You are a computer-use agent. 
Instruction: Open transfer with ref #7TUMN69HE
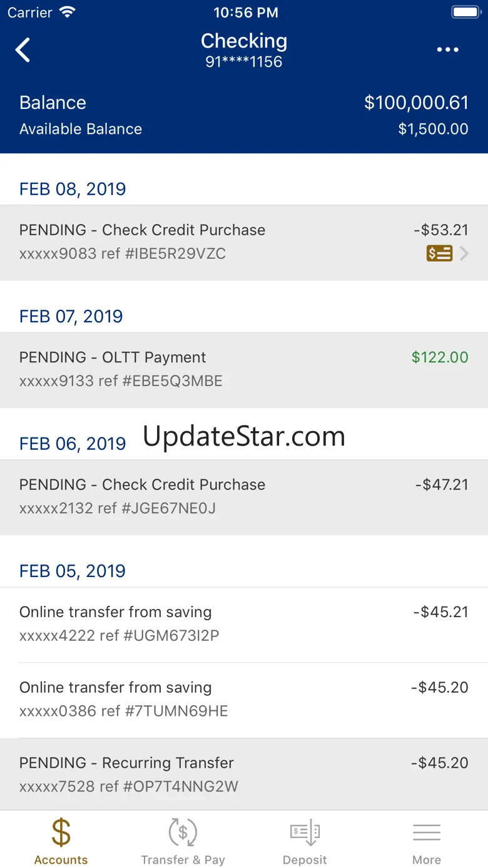pos(244,699)
